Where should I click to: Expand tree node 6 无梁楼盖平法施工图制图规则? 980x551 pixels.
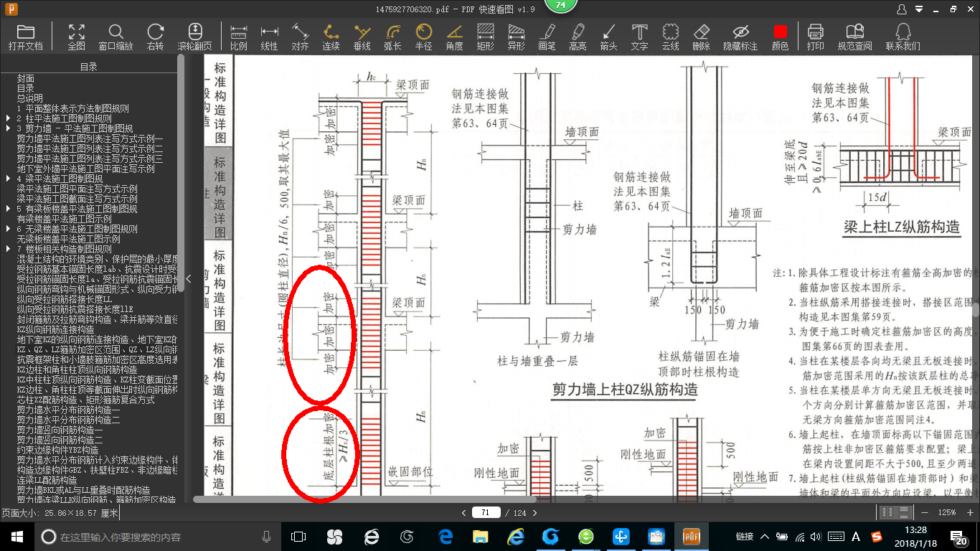tap(8, 230)
